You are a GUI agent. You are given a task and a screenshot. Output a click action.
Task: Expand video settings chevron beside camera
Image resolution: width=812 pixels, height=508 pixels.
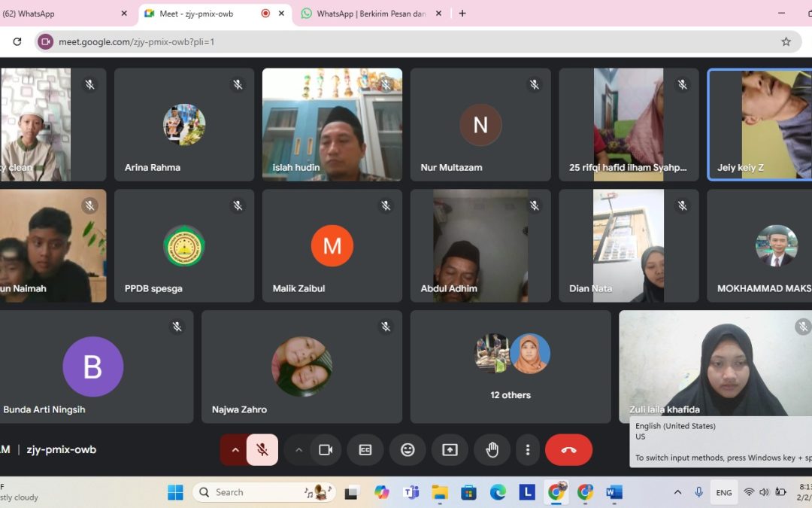(x=298, y=450)
